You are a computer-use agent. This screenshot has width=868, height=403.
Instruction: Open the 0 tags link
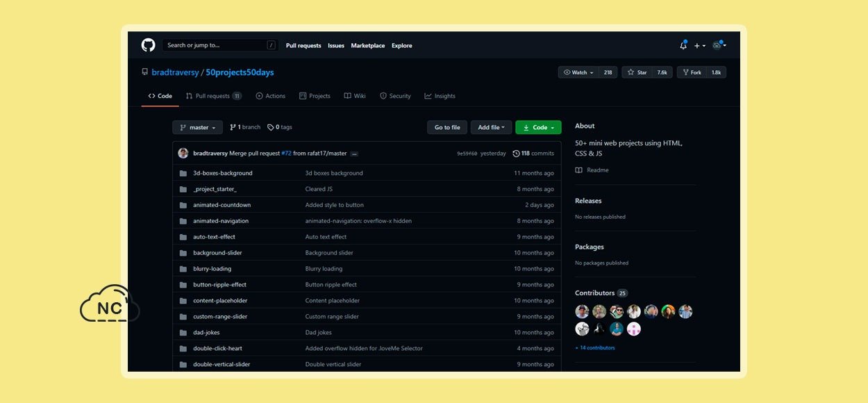click(280, 127)
